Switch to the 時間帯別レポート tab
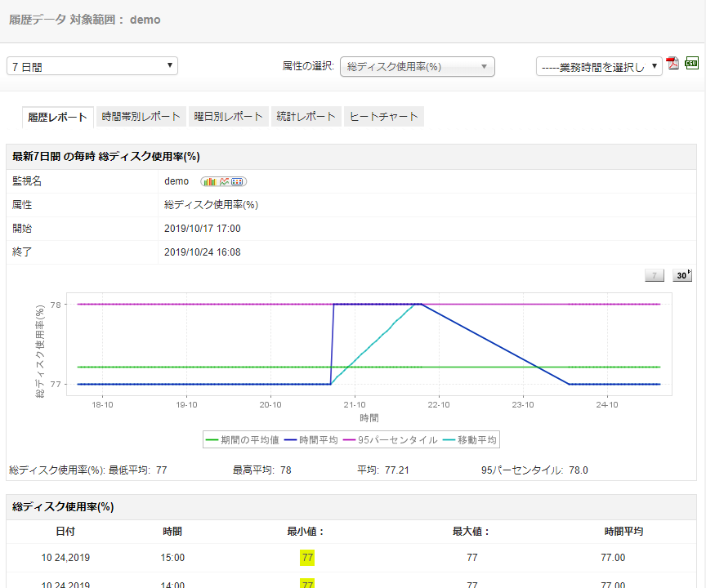Viewport: 706px width, 588px height. coord(141,116)
